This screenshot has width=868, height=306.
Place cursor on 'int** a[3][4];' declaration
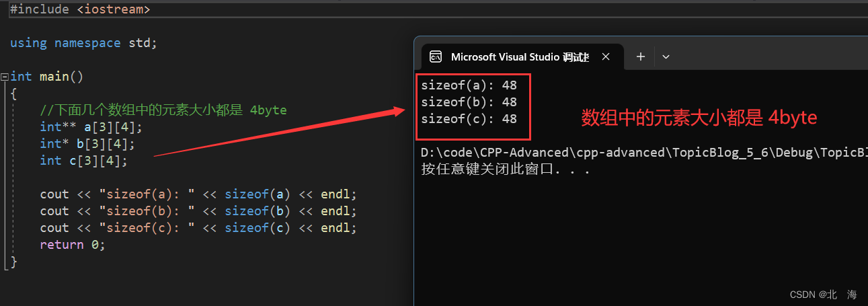[x=91, y=127]
